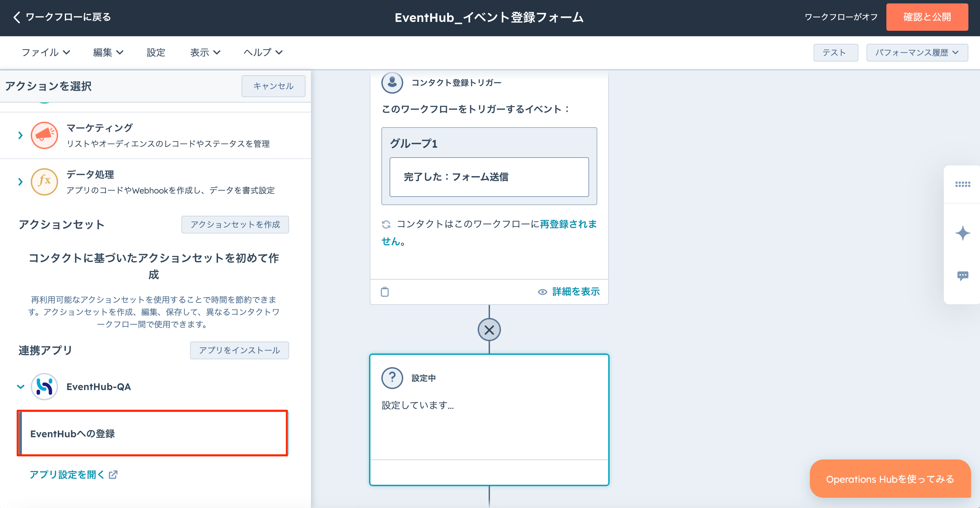Open the chat comment icon on right sidebar

click(x=963, y=276)
